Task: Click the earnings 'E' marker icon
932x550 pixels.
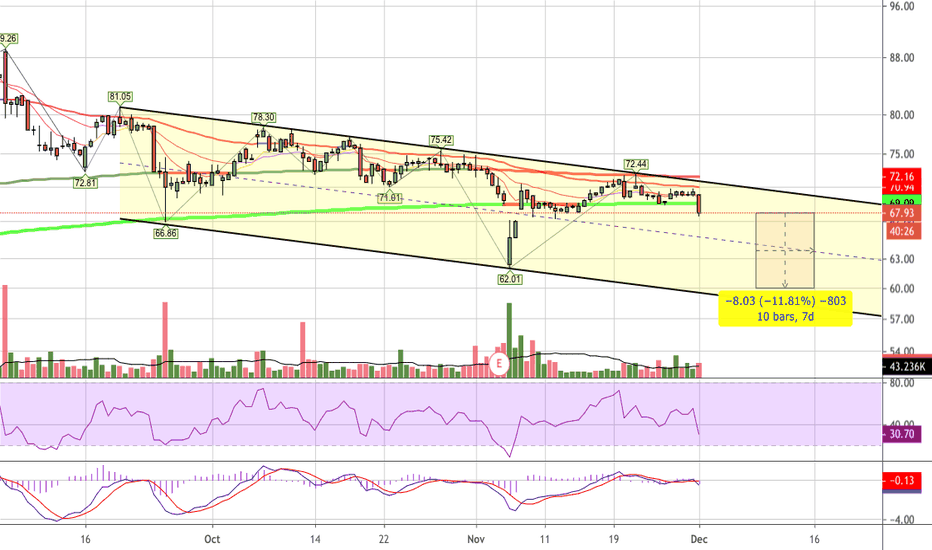Action: tap(499, 363)
